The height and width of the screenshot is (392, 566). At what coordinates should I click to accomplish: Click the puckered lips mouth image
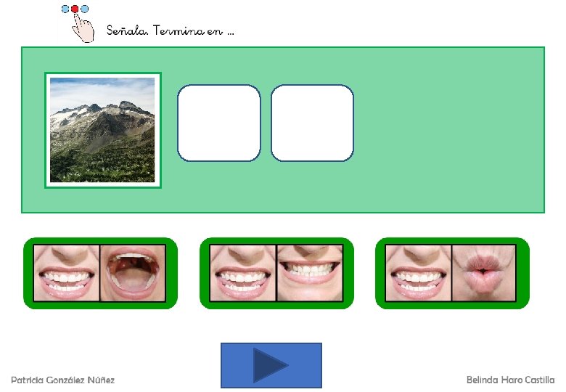tap(484, 273)
